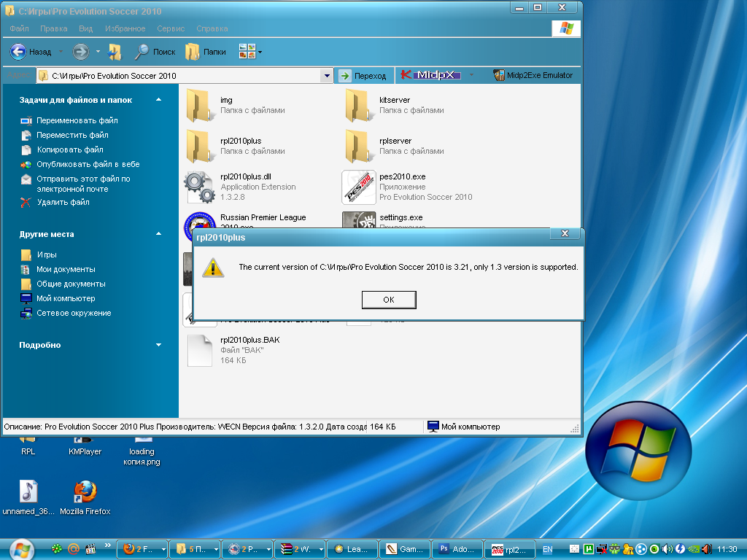Screen dimensions: 747x560
Task: Open the Правка menu
Action: 53,28
